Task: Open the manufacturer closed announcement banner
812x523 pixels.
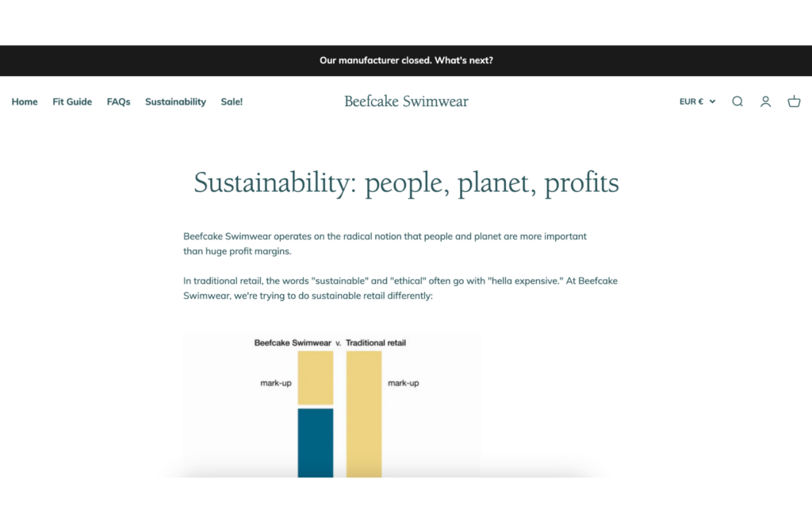Action: coord(406,60)
